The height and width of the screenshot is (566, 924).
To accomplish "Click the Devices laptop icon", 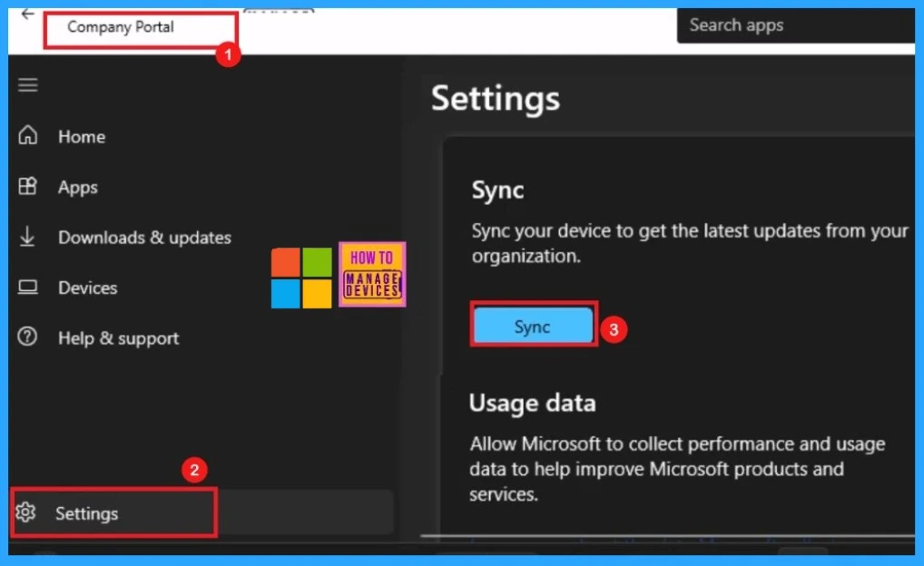I will pos(28,287).
